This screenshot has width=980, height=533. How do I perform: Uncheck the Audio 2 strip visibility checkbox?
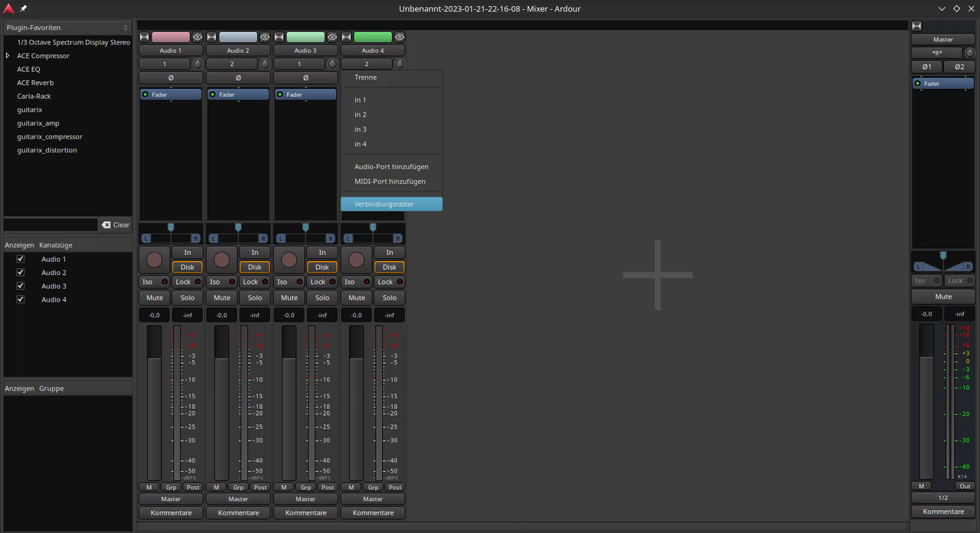tap(21, 273)
